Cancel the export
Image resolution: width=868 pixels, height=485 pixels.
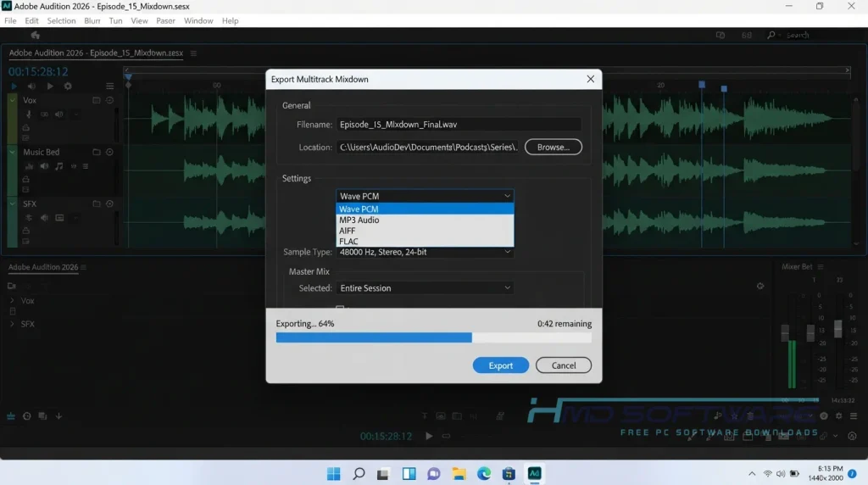(x=564, y=365)
